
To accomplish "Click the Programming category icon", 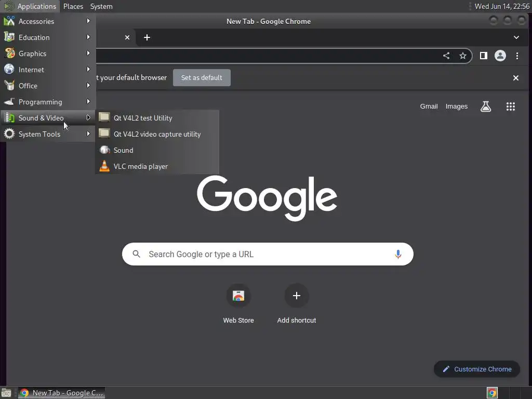I will [x=9, y=101].
